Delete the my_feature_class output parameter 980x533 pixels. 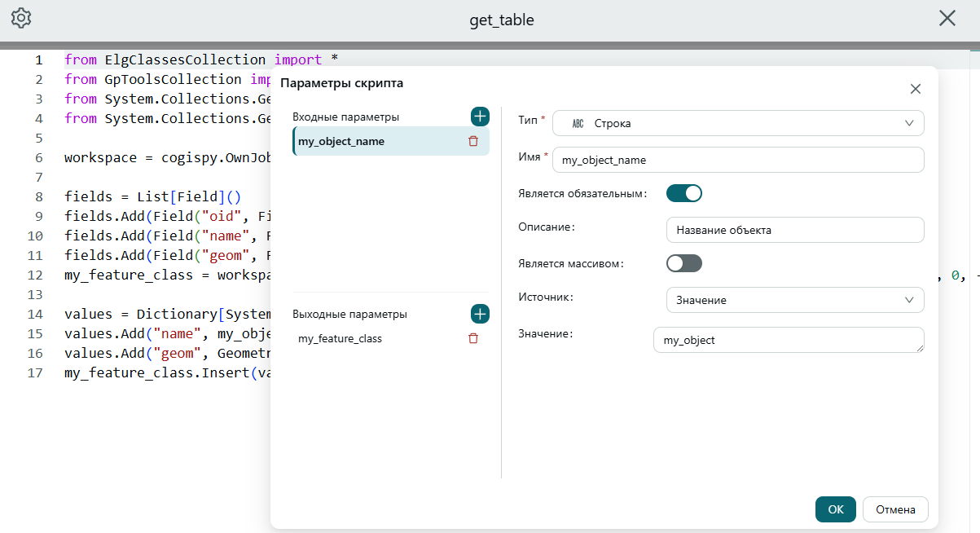click(473, 338)
